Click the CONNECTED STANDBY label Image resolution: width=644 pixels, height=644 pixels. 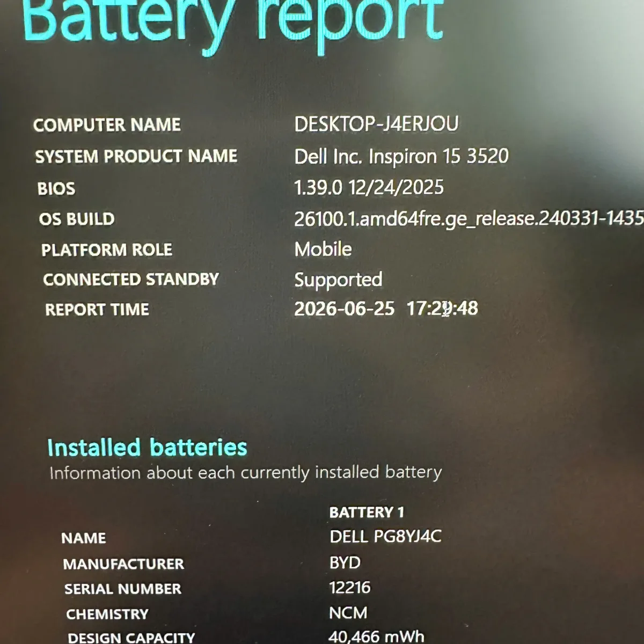[x=131, y=280]
